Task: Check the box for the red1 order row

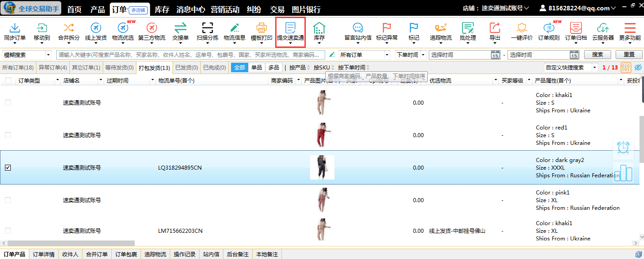Action: (8, 135)
